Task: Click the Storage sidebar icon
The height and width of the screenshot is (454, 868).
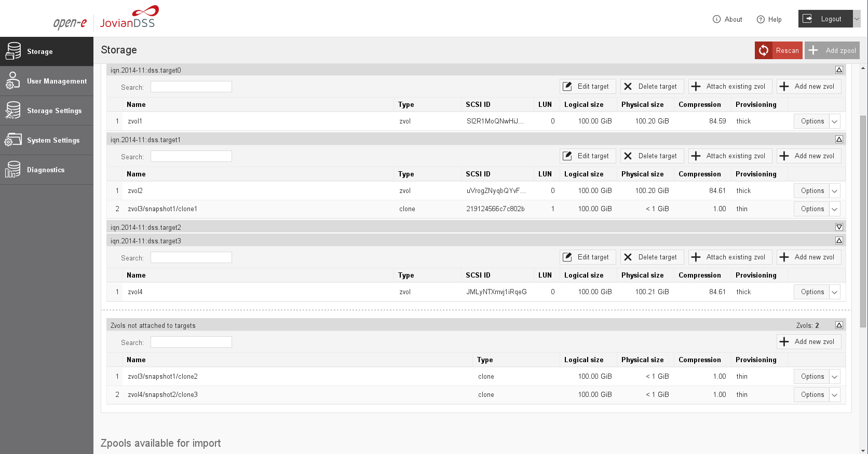Action: pos(13,51)
